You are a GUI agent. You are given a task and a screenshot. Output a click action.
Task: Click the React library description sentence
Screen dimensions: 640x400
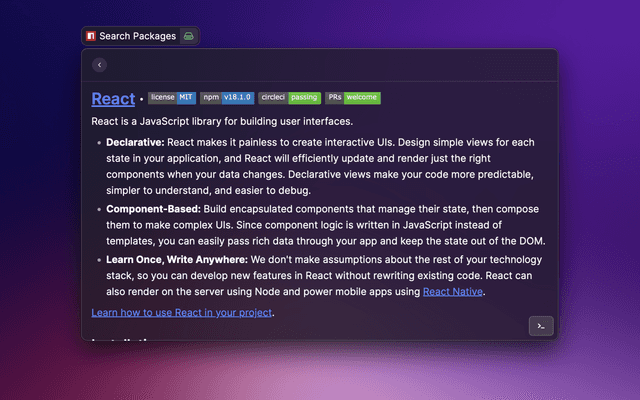(x=221, y=121)
